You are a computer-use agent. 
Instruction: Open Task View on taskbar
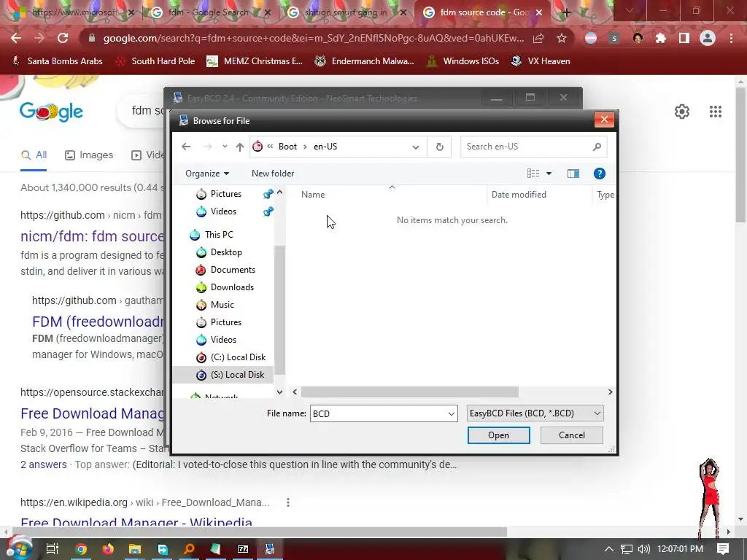pos(52,549)
